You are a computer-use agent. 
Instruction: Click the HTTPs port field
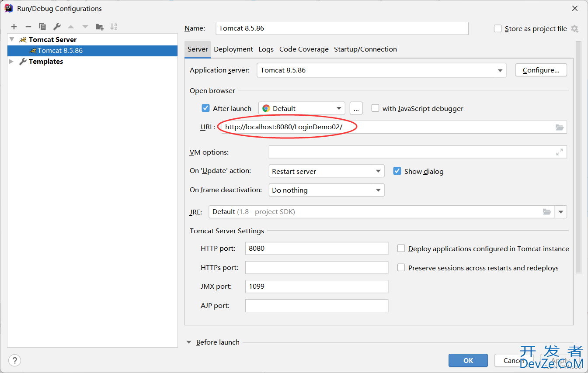tap(317, 267)
